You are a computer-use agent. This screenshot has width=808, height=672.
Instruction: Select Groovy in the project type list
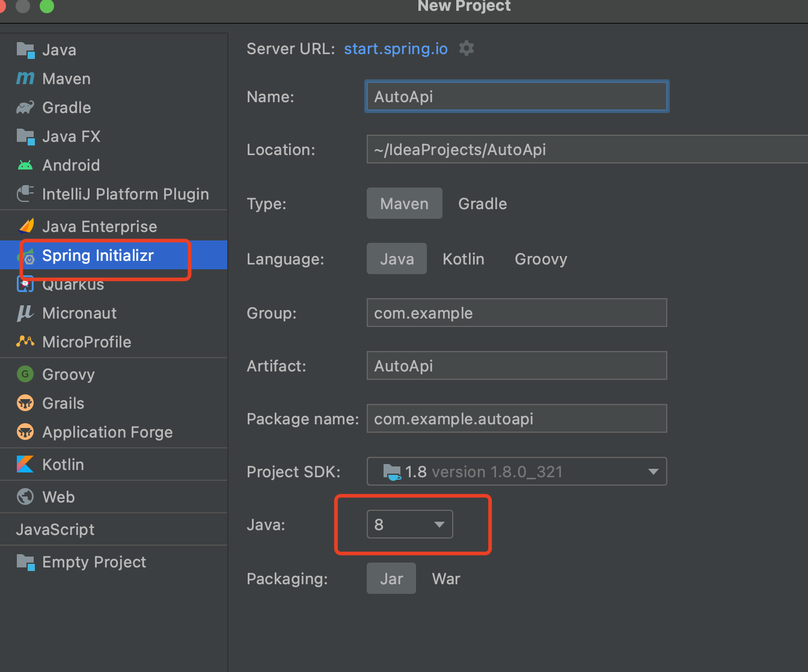(114, 374)
